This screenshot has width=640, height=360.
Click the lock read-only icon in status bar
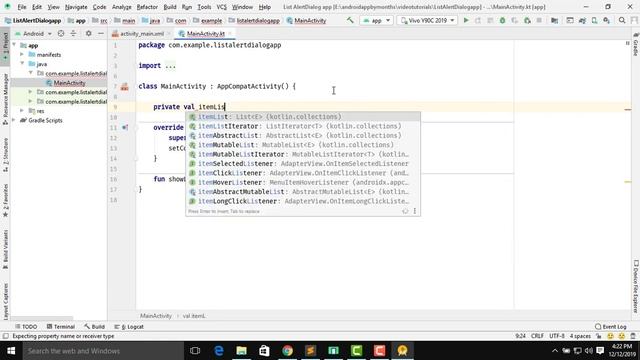598,336
